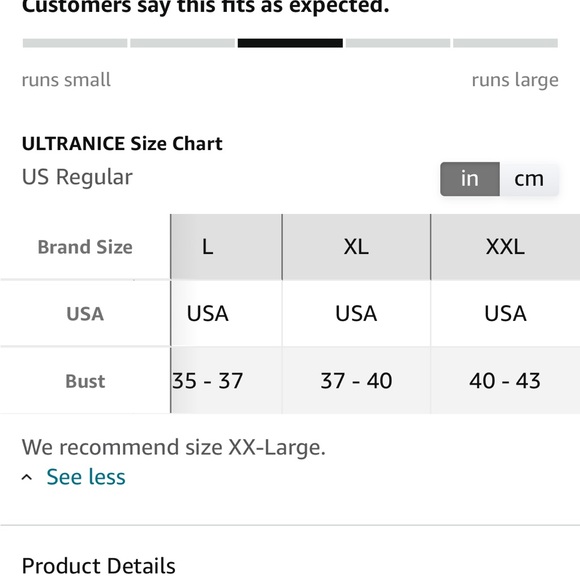Collapse section with See less caret icon
The width and height of the screenshot is (580, 580).
tap(27, 478)
